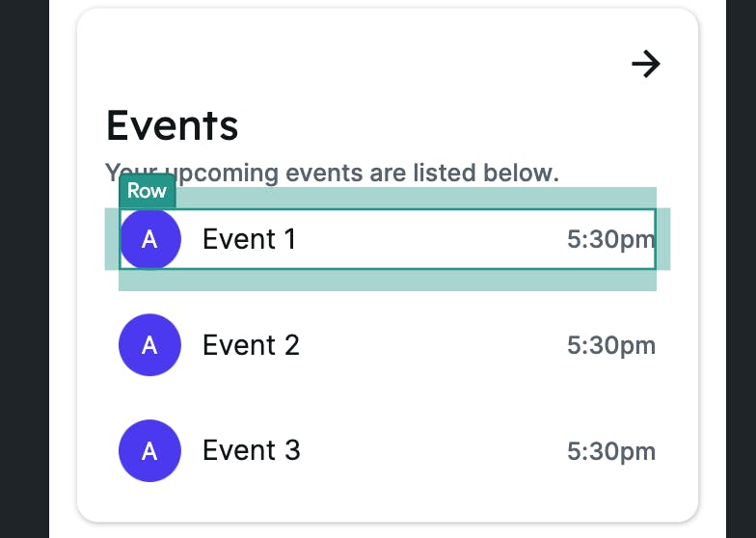Click Event 1's 5:30pm time
Screen dimensions: 756x538
[610, 239]
